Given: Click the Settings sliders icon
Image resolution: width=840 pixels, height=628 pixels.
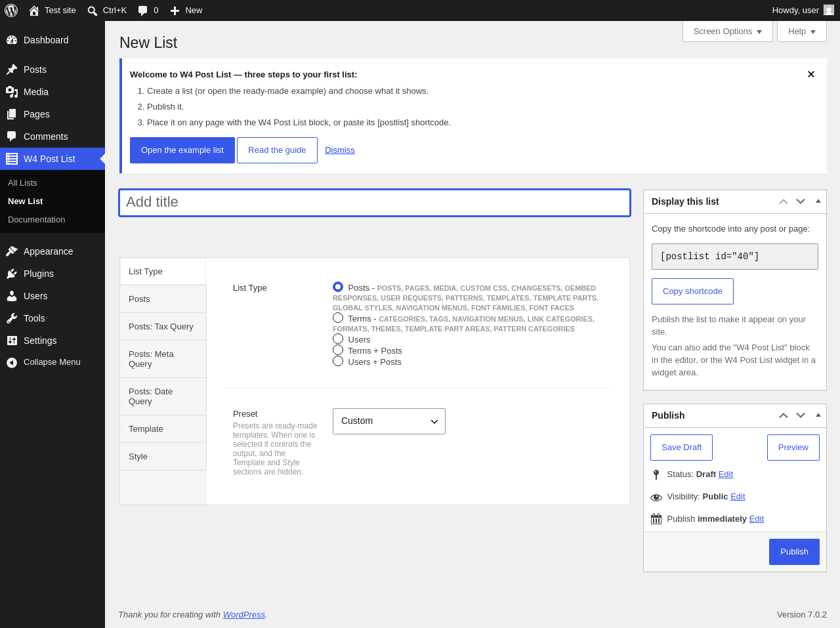Looking at the screenshot, I should point(12,341).
